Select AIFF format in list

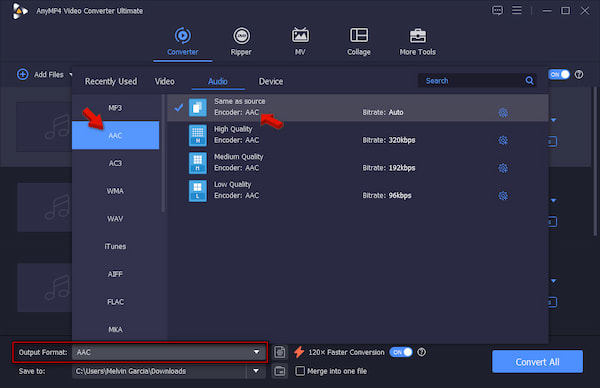115,274
